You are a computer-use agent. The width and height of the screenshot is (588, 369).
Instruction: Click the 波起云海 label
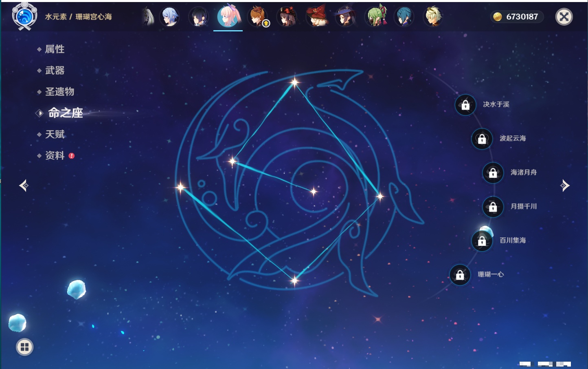(x=513, y=138)
